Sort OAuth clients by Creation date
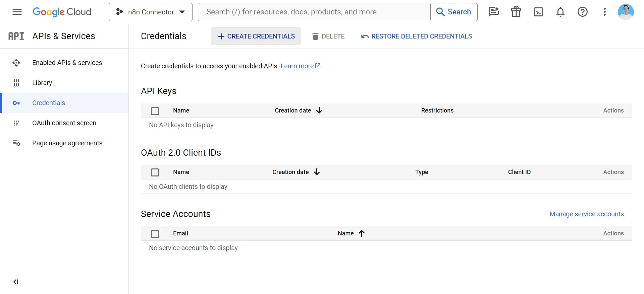This screenshot has height=294, width=644. tap(296, 172)
